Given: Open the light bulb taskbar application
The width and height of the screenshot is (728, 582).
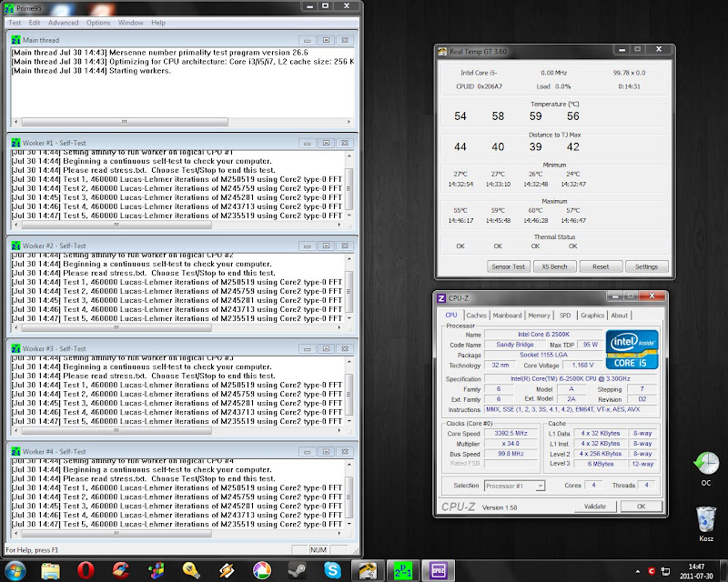Looking at the screenshot, I should [191, 570].
